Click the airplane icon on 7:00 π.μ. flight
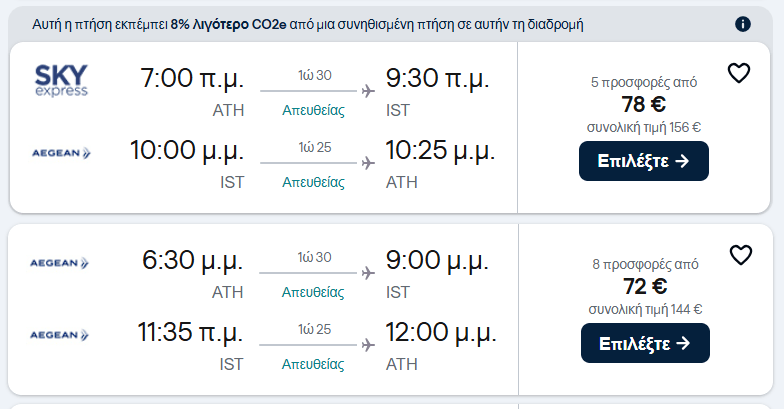 [x=367, y=91]
